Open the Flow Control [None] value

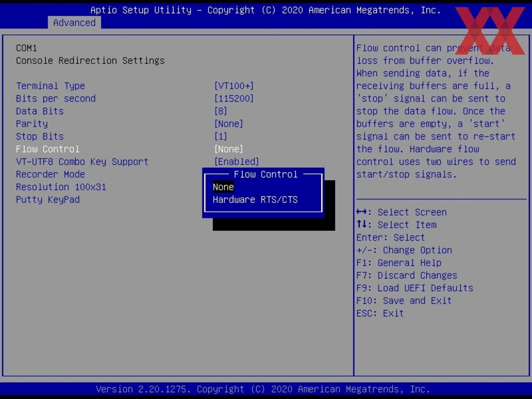coord(228,149)
